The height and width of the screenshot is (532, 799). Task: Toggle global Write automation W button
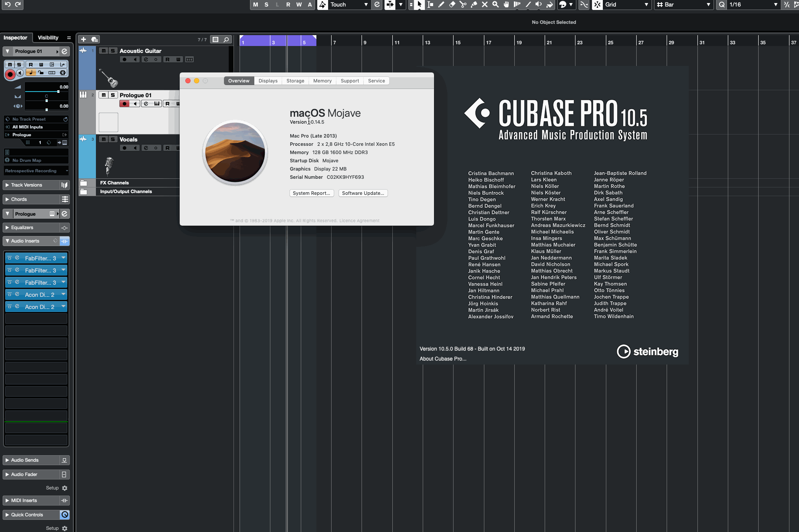coord(299,4)
